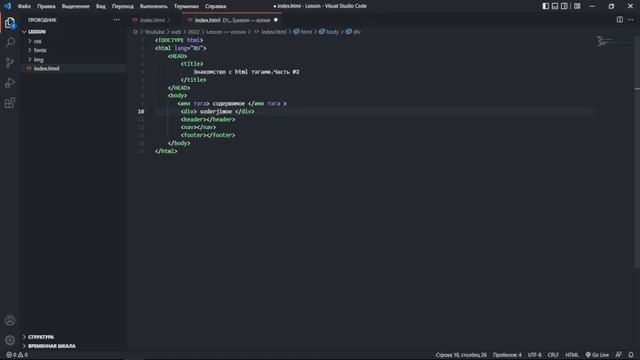Expand the css folder

pyautogui.click(x=38, y=41)
